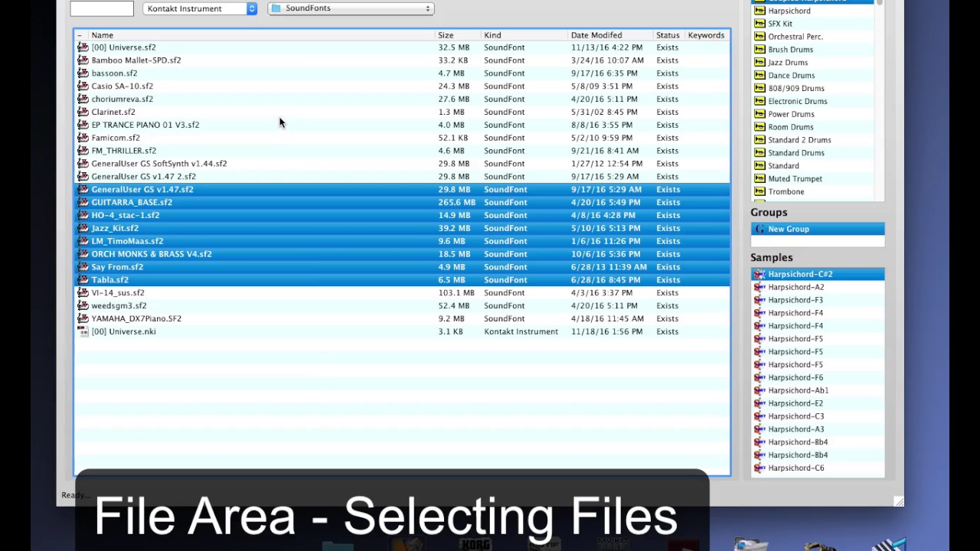Screen dimensions: 980x551
Task: Click the instrument list vertical scrollbar
Action: point(880,101)
